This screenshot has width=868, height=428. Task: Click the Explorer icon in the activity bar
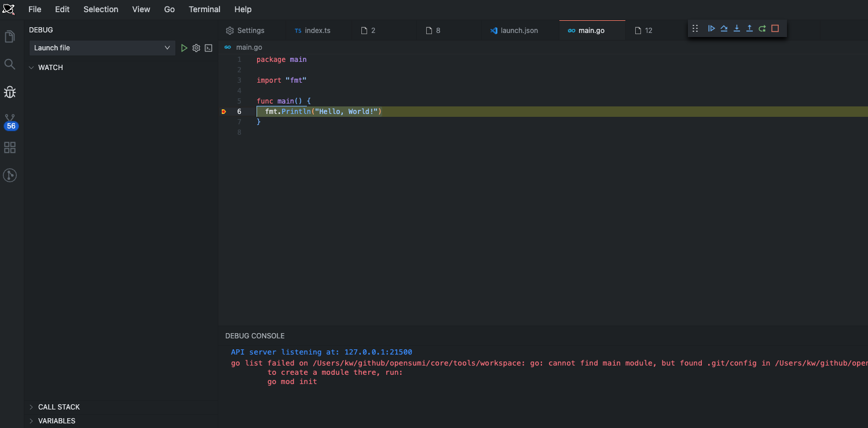[x=9, y=36]
